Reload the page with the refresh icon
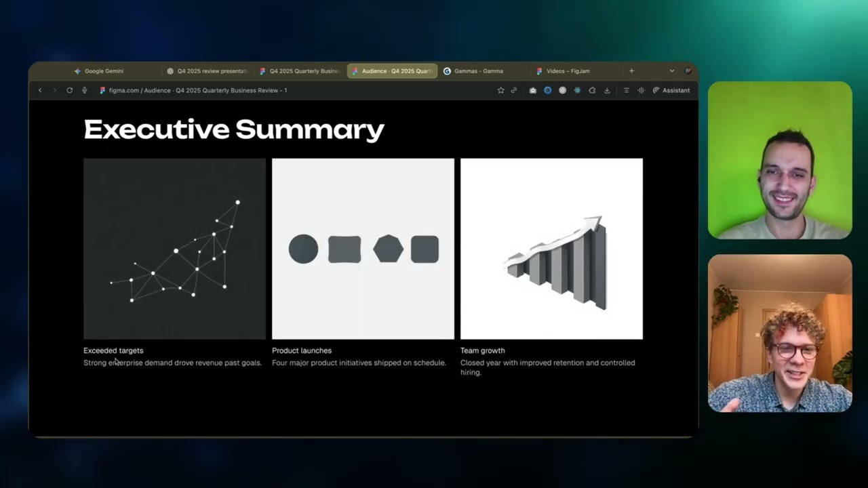Image resolution: width=868 pixels, height=488 pixels. click(x=69, y=90)
